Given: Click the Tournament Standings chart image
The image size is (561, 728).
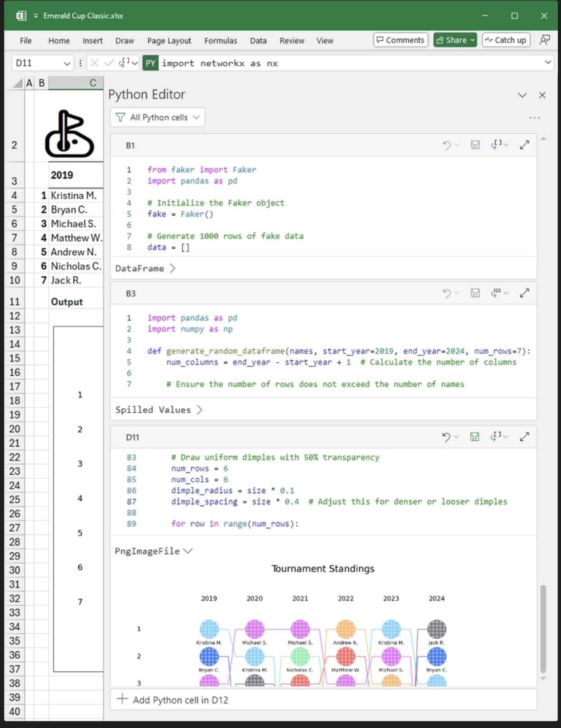Looking at the screenshot, I should (323, 624).
